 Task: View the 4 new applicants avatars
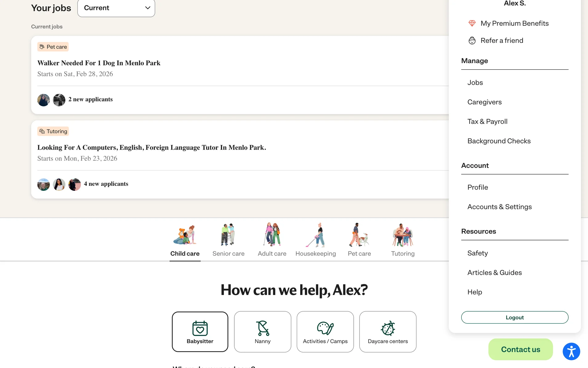click(59, 185)
